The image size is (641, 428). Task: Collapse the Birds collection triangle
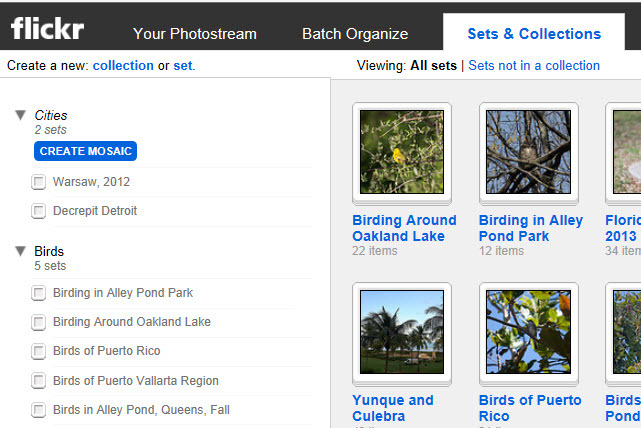tap(21, 251)
